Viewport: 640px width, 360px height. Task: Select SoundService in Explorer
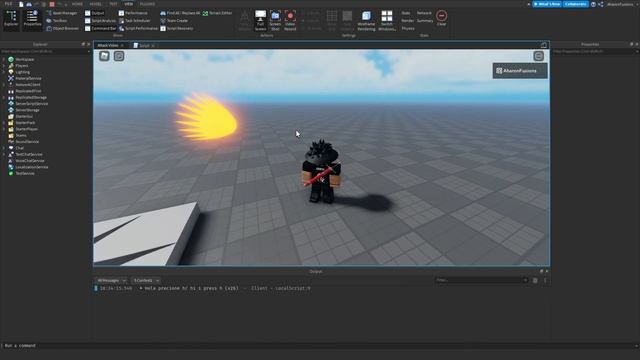tap(27, 142)
